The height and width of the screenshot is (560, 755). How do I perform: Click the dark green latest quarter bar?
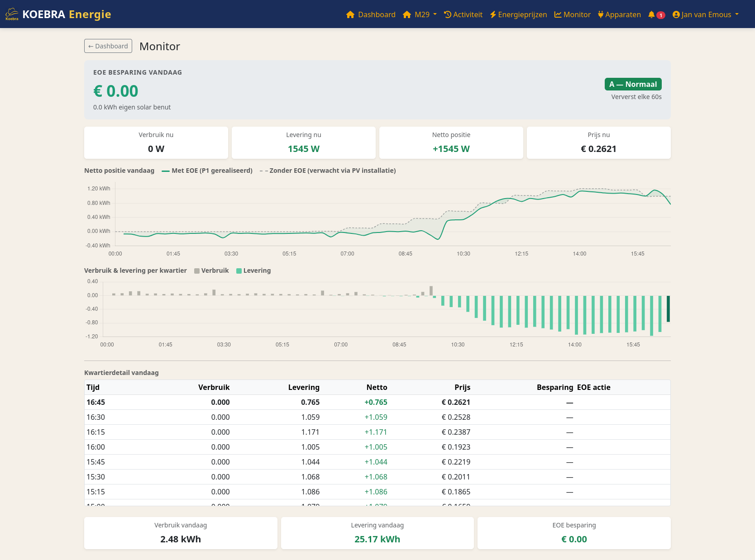tap(668, 309)
